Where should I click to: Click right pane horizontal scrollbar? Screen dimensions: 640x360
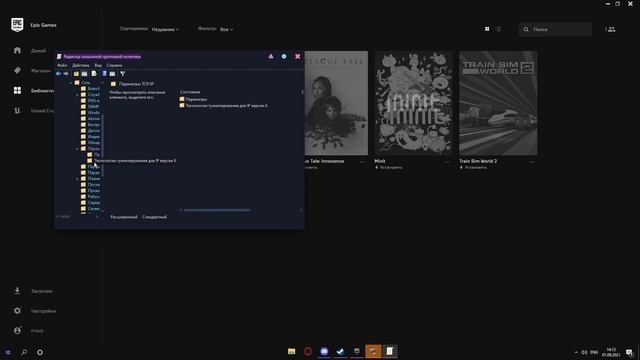click(x=217, y=210)
